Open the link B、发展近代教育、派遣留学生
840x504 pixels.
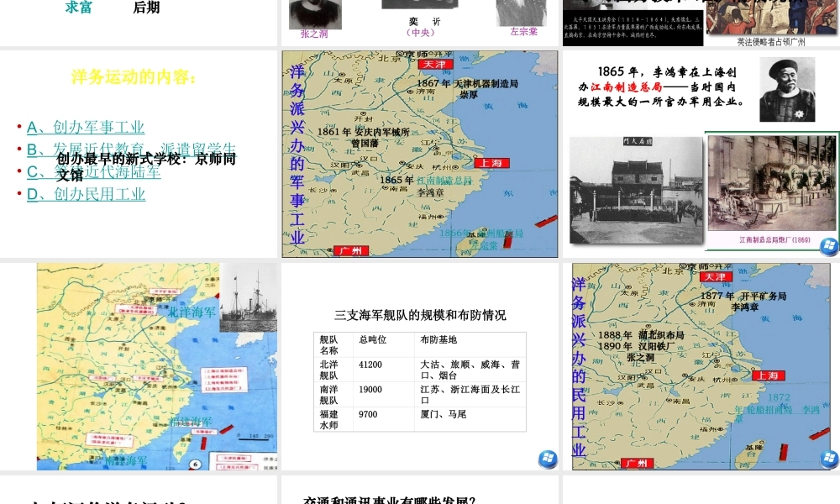point(131,149)
